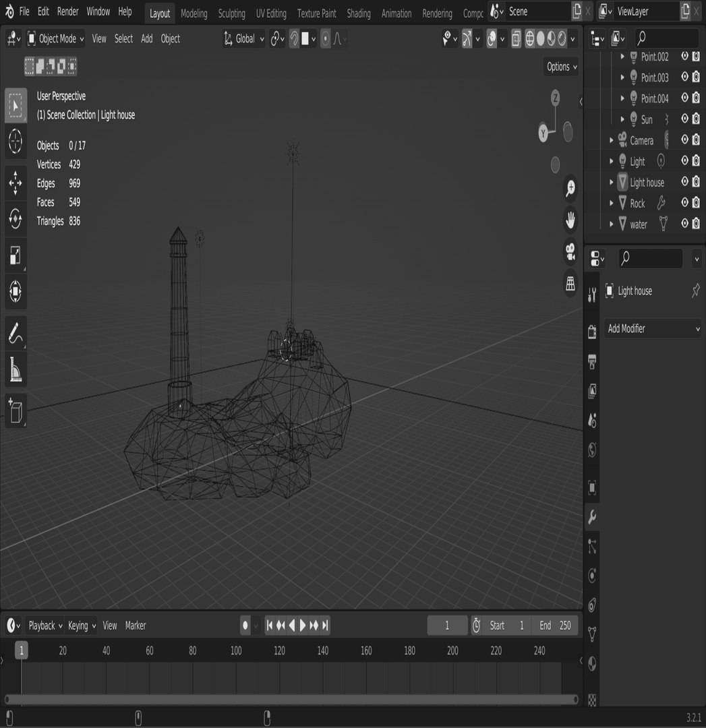This screenshot has width=706, height=728.
Task: Select the Measure tool
Action: (16, 369)
